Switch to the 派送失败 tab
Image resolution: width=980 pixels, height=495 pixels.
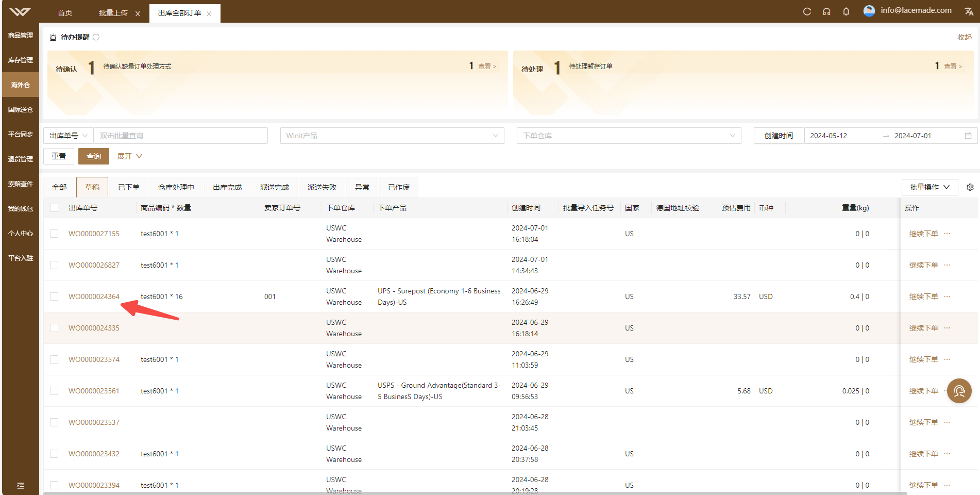pyautogui.click(x=322, y=187)
